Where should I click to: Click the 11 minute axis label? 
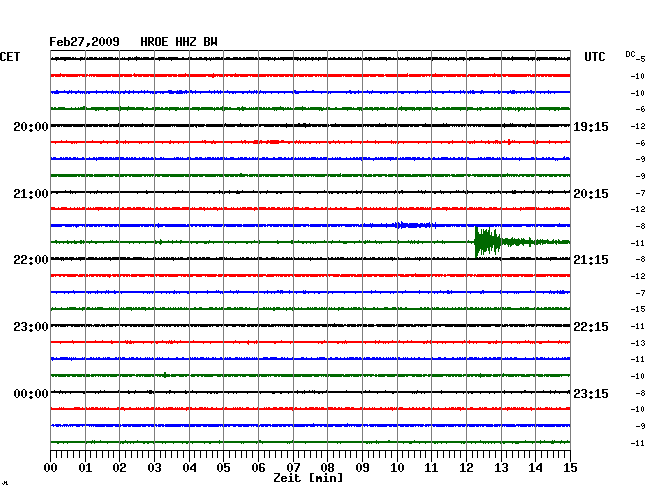(x=431, y=468)
